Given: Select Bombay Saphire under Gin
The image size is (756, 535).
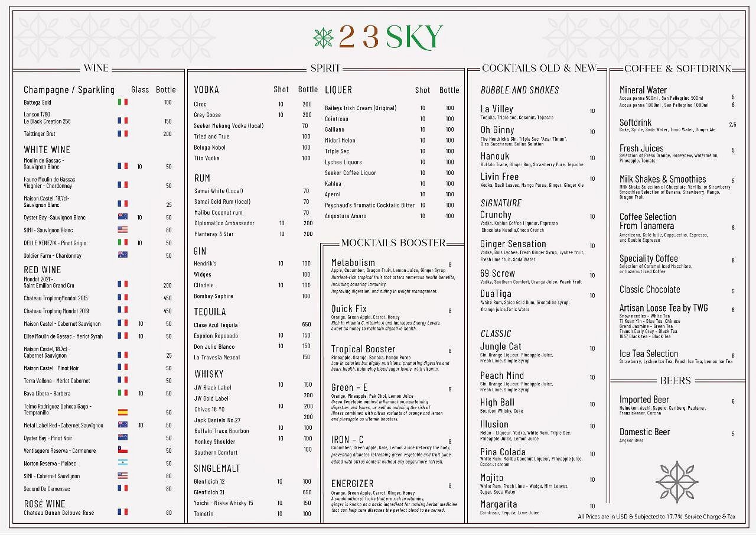Looking at the screenshot, I should [x=214, y=296].
